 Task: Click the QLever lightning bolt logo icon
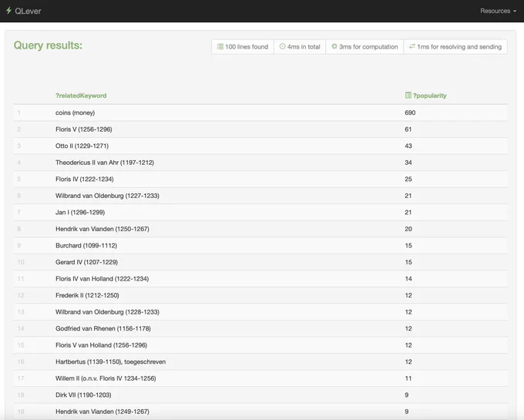coord(8,11)
